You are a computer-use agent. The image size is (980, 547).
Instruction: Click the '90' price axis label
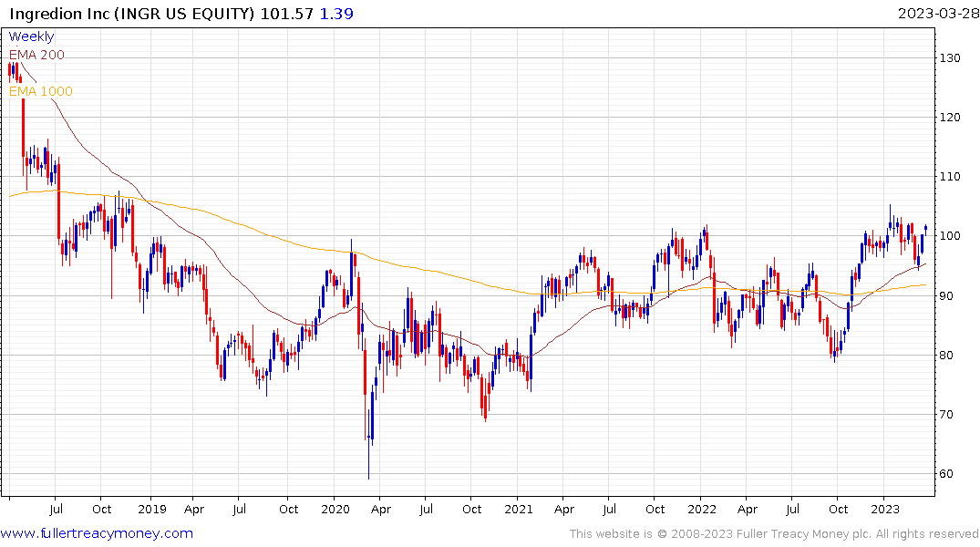(x=947, y=295)
